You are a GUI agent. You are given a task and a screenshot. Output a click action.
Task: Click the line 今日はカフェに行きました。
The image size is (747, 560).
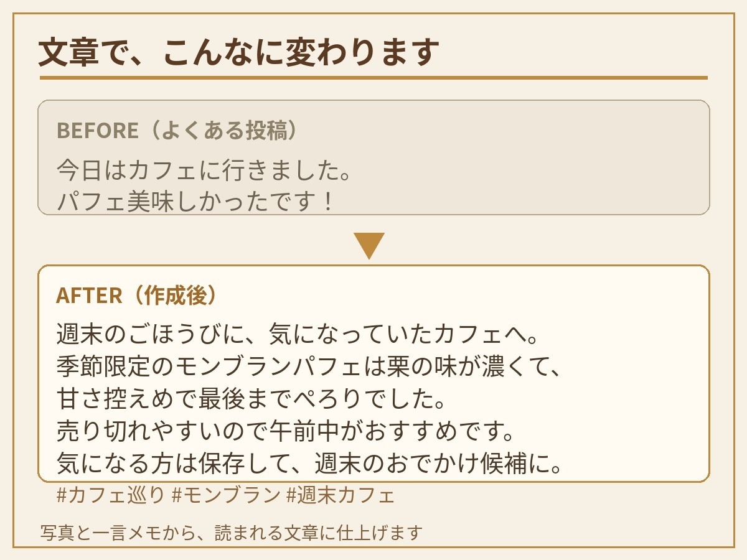(204, 169)
